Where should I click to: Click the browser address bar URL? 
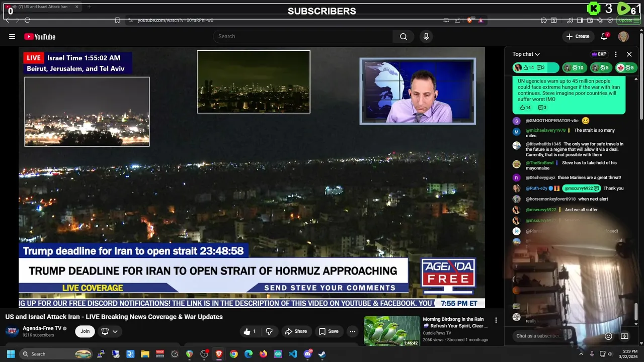(176, 20)
